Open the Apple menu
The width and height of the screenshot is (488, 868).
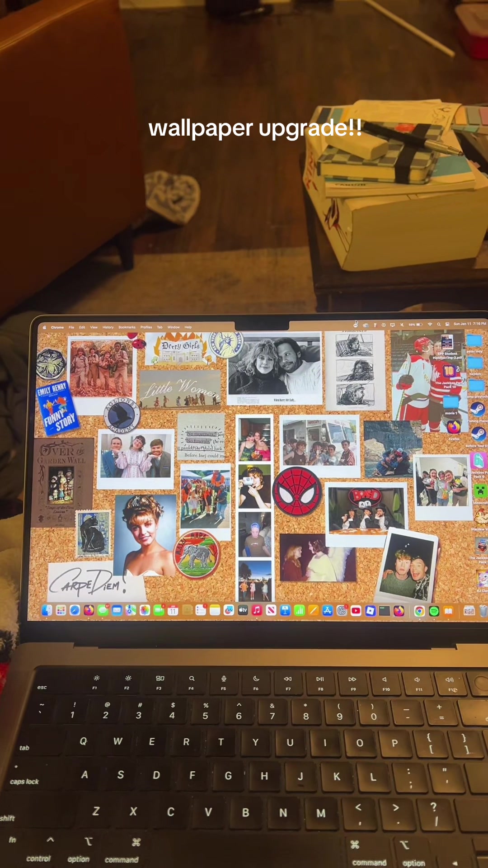tap(44, 327)
